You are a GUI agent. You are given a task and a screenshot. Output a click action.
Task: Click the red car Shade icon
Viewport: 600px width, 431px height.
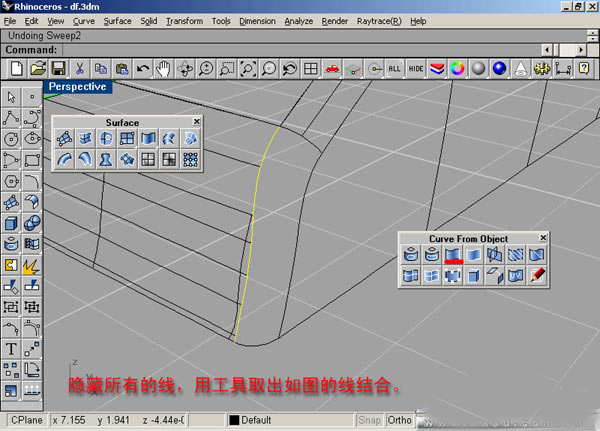332,68
